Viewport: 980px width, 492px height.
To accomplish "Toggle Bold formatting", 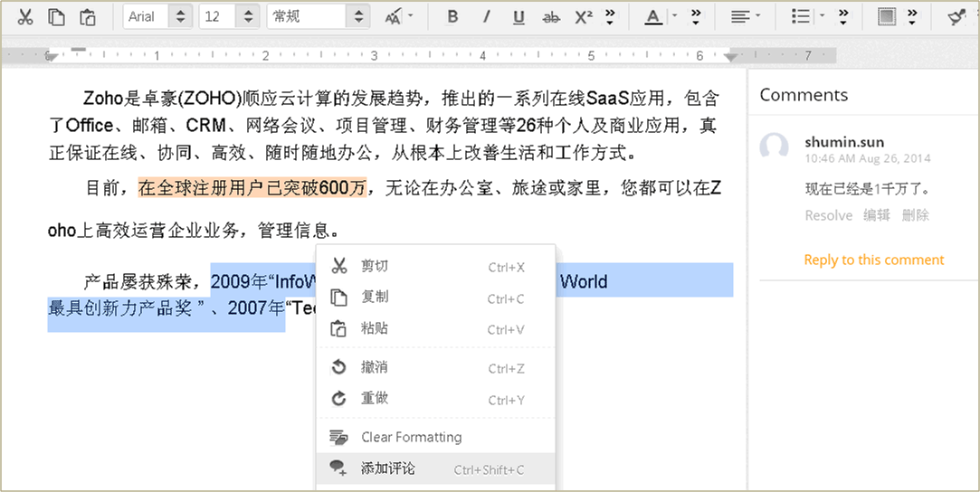I will click(452, 17).
